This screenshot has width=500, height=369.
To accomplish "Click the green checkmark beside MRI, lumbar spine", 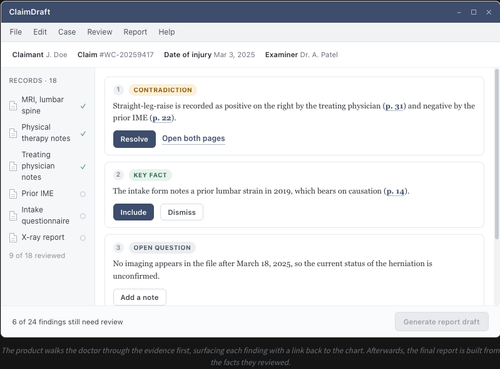I will coord(83,106).
